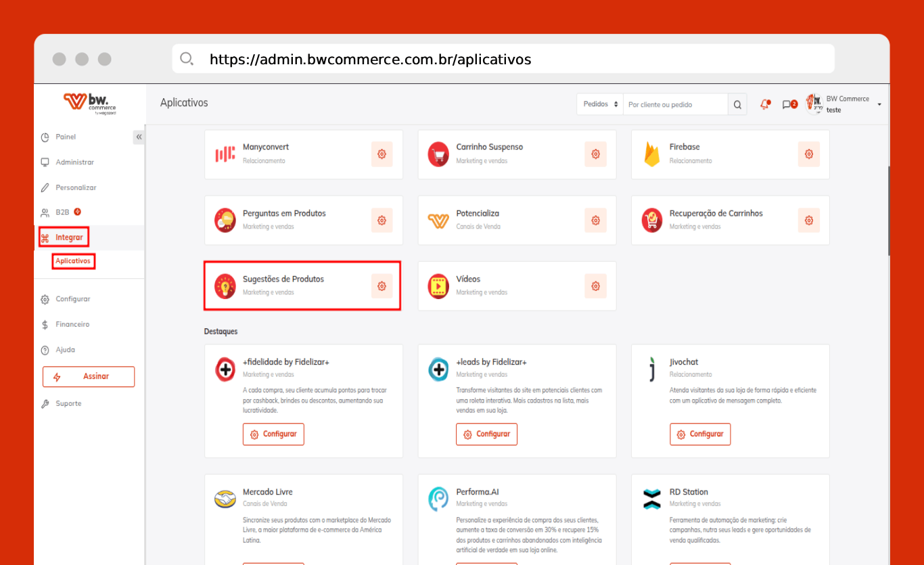Click the Perguntas em Produtos icon

[x=225, y=220]
